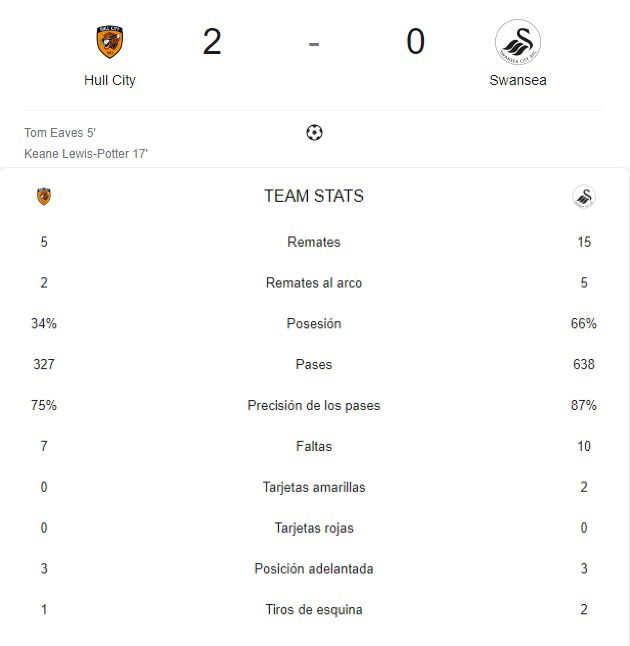Click the soccer ball goal icon

[314, 133]
